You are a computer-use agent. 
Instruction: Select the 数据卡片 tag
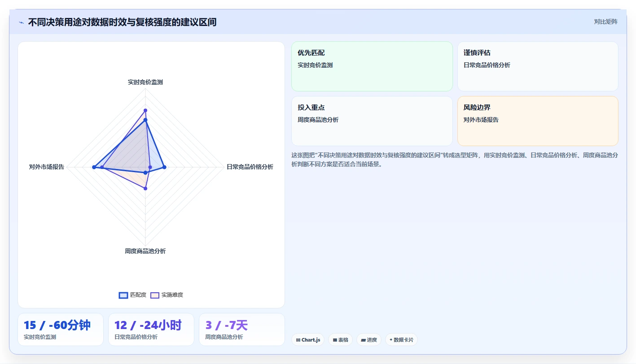click(401, 340)
